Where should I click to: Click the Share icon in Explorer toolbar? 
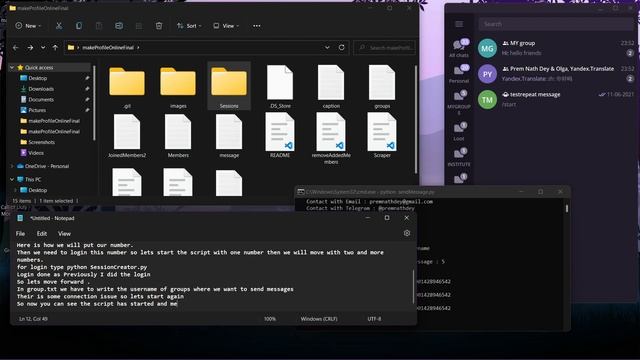[x=139, y=26]
